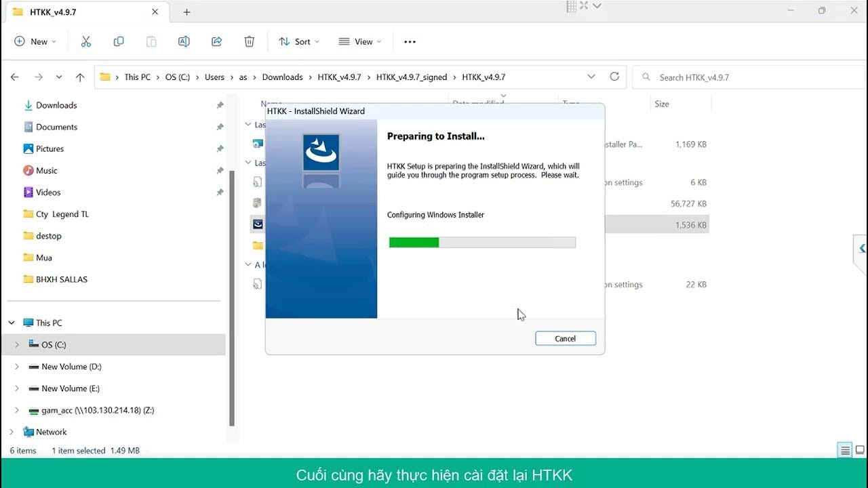The width and height of the screenshot is (868, 488).
Task: Open the New item menu
Action: (35, 41)
